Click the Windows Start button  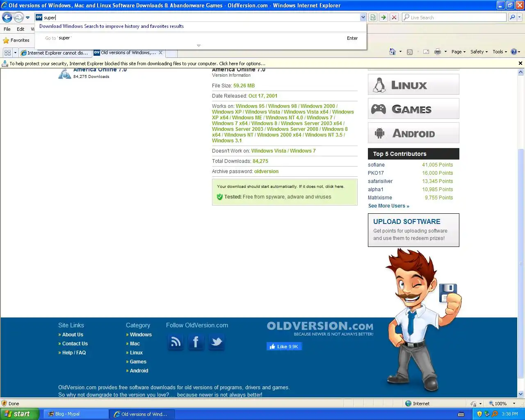pos(19,414)
